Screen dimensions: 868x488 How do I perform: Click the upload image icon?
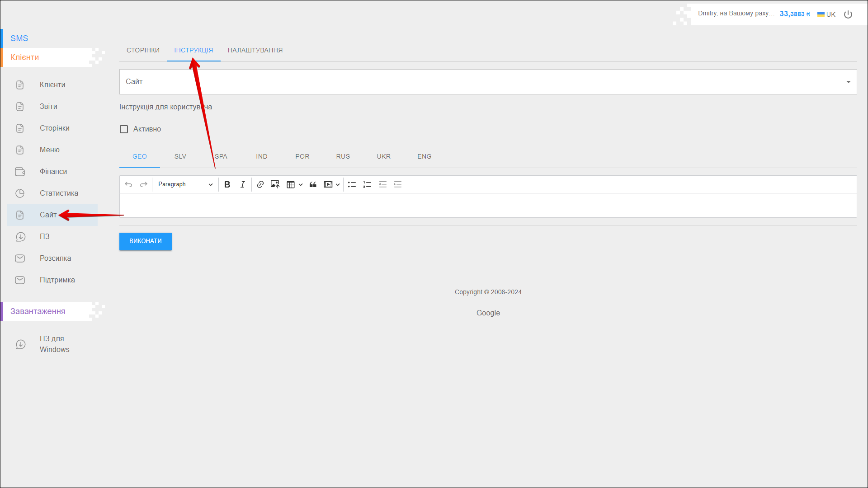pos(275,184)
